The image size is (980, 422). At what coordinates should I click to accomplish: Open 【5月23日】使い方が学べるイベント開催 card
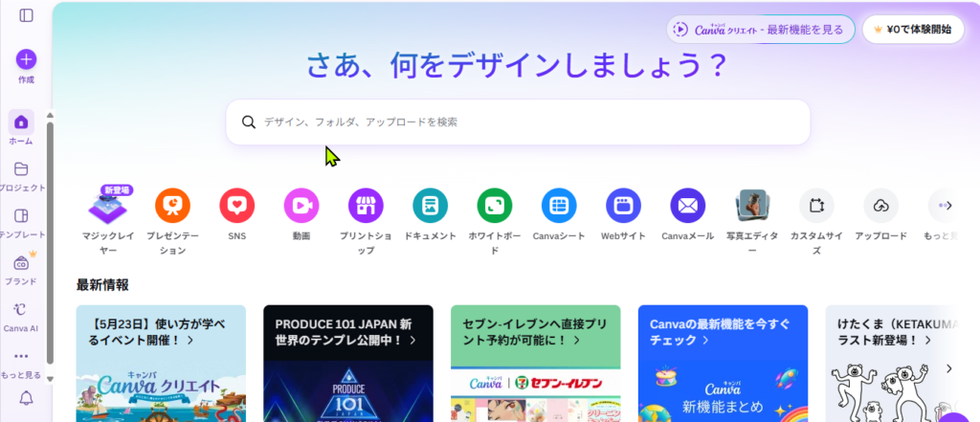point(161,364)
